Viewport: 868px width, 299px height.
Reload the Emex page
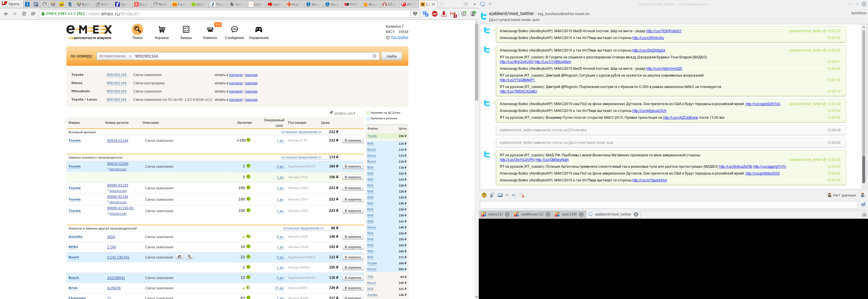pyautogui.click(x=24, y=14)
